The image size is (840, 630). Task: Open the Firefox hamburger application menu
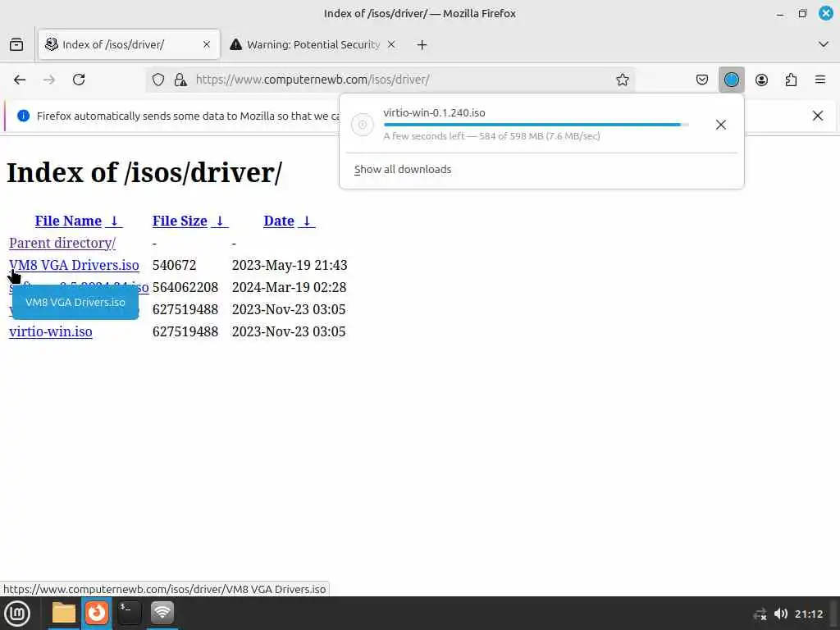tap(820, 80)
